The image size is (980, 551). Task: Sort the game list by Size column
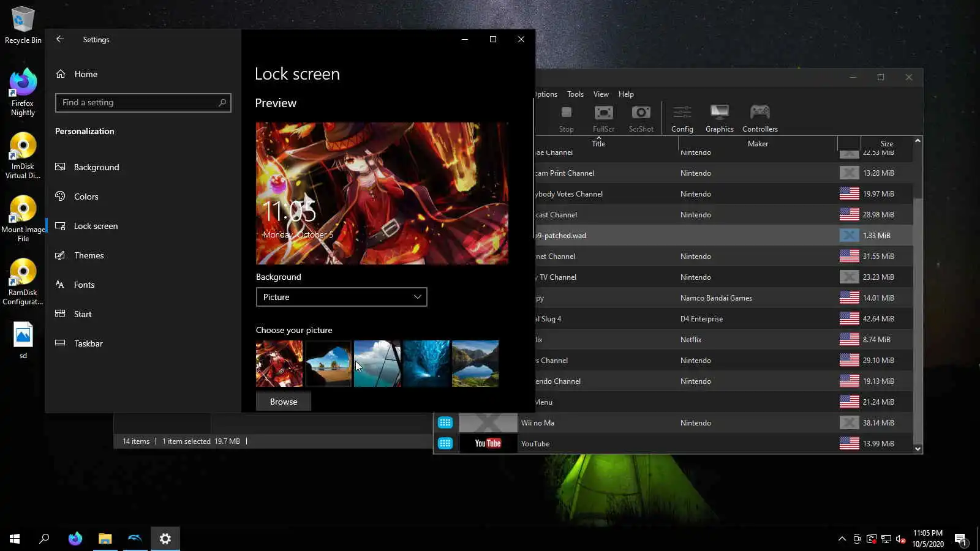tap(886, 144)
